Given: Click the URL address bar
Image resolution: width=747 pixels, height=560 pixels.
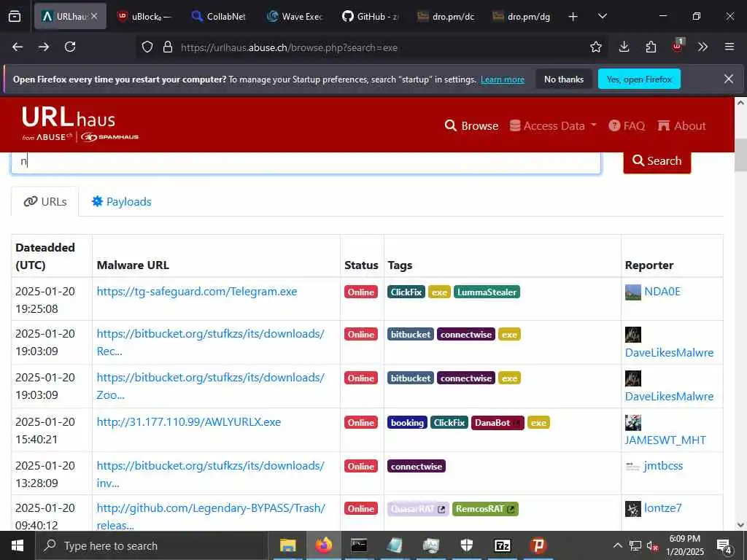Looking at the screenshot, I should pos(371,47).
